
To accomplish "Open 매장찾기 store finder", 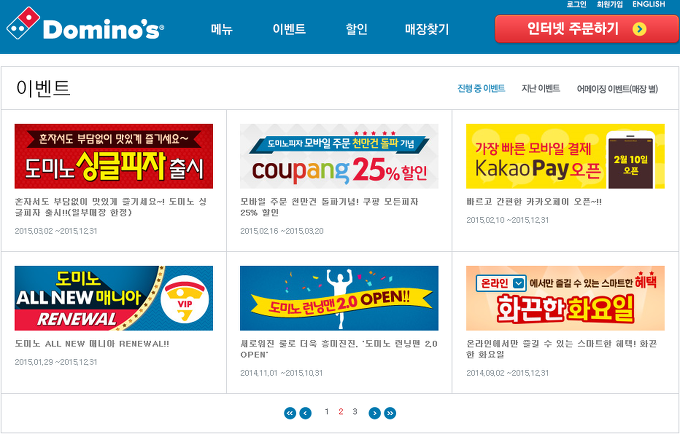I will pos(427,29).
